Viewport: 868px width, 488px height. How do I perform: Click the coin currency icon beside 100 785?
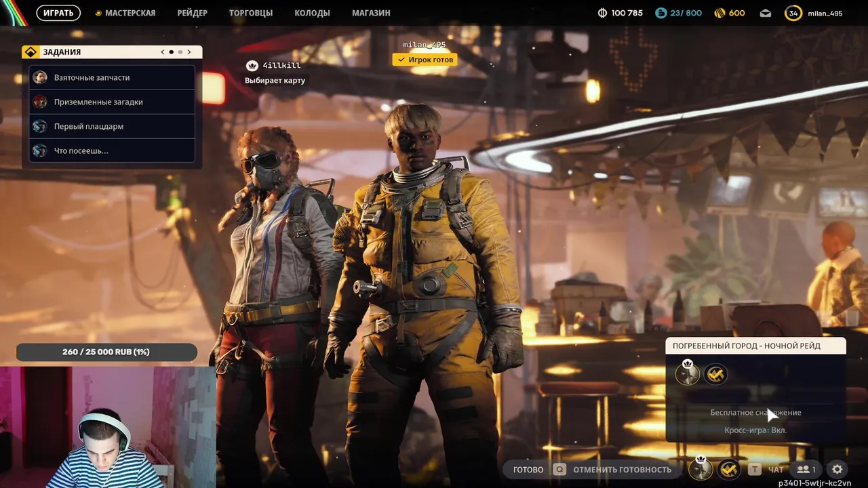point(602,13)
